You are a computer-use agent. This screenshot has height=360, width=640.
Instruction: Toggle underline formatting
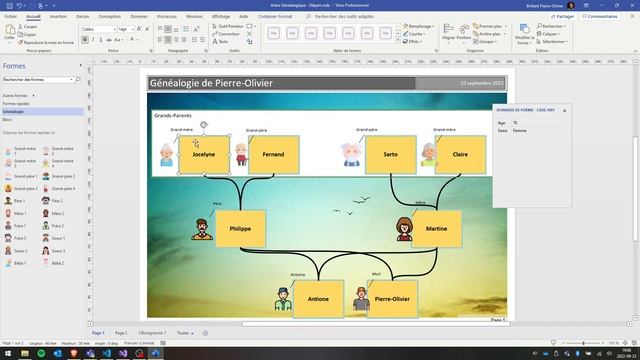pyautogui.click(x=100, y=40)
